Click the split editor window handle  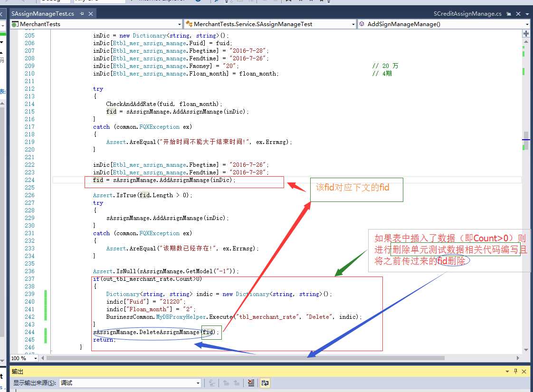tap(526, 33)
